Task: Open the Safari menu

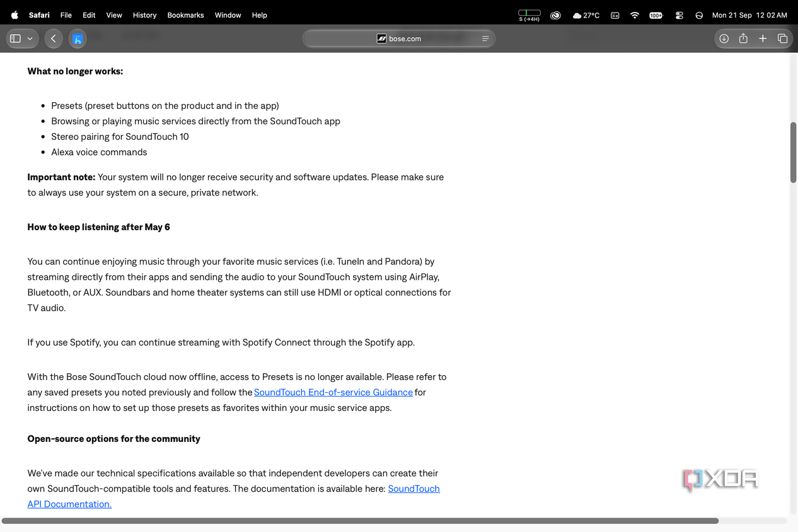Action: (39, 15)
